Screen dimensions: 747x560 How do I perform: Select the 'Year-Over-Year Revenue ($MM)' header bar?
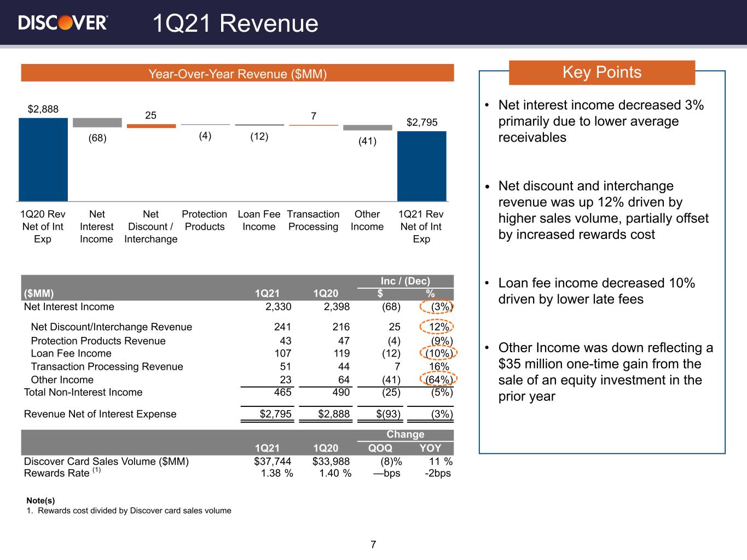tap(238, 73)
